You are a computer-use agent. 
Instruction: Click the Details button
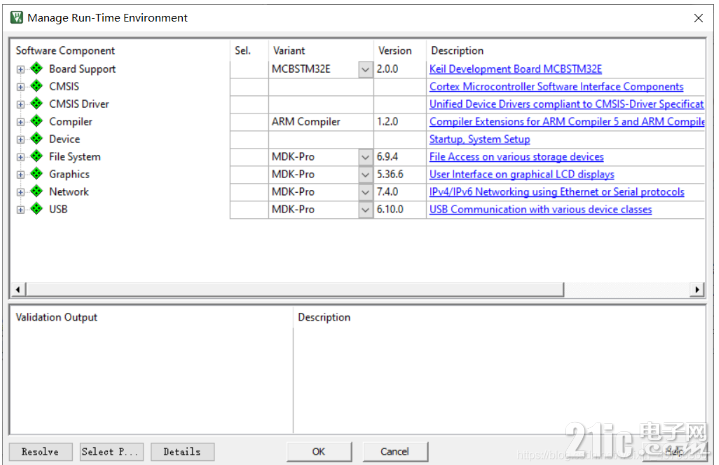coord(182,452)
